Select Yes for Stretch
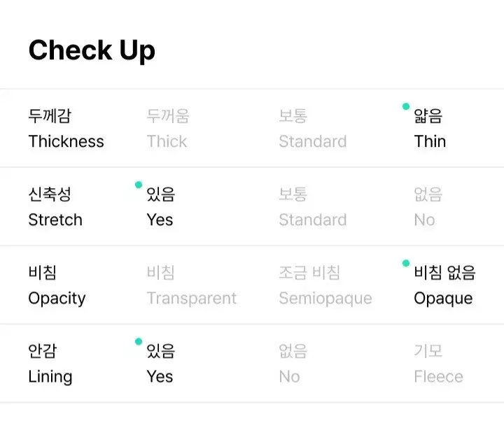 160,207
